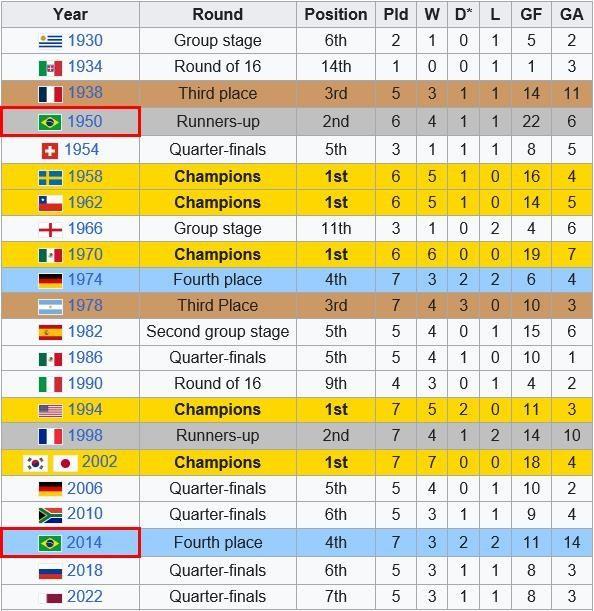Click the Argentina flag icon beside 1978
The image size is (594, 611).
click(50, 307)
